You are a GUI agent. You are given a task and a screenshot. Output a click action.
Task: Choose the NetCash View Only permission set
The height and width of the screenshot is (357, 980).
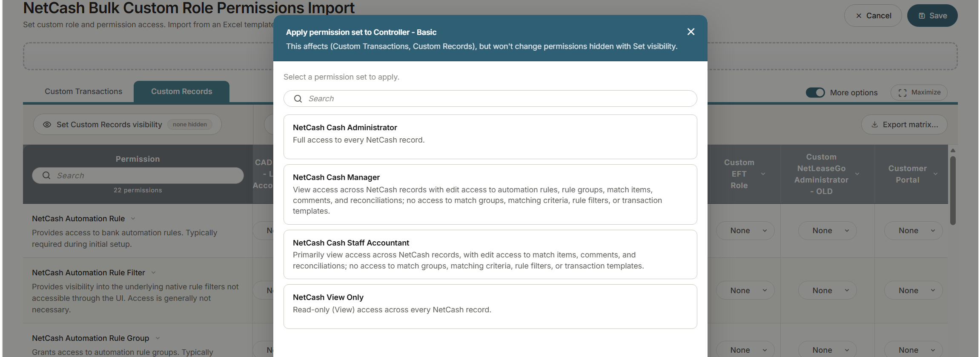click(x=490, y=306)
